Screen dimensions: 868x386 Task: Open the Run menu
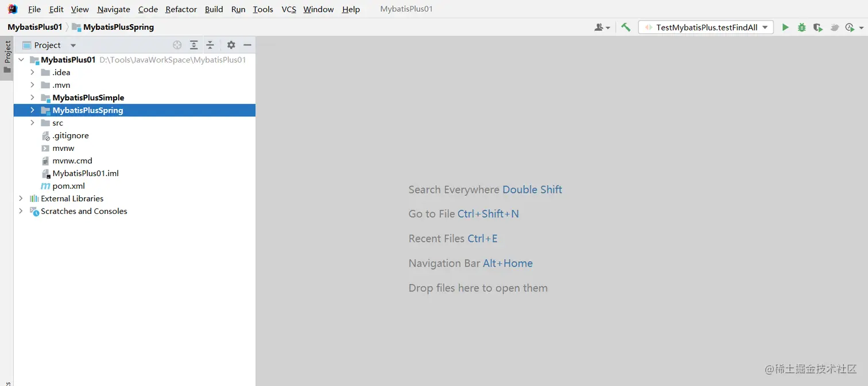tap(238, 9)
